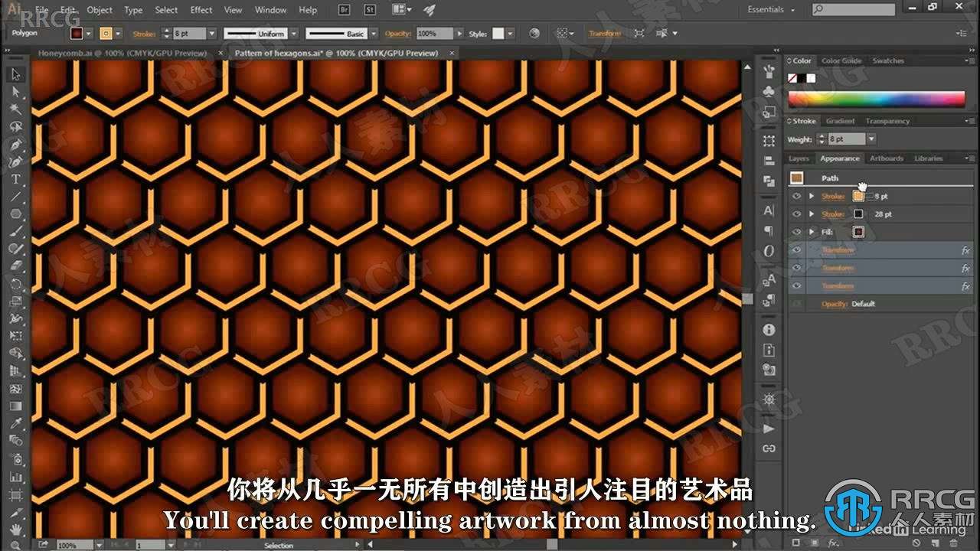Expand the Fill attribute row
This screenshot has width=980, height=551.
[x=811, y=232]
